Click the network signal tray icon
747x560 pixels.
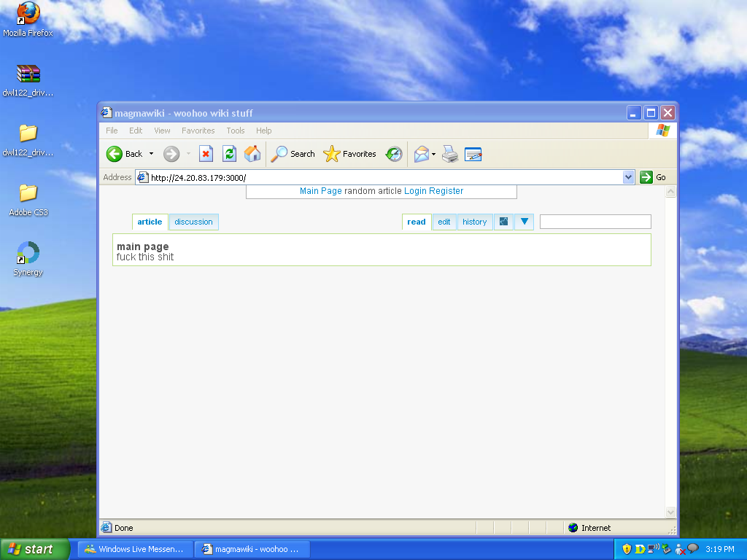653,548
